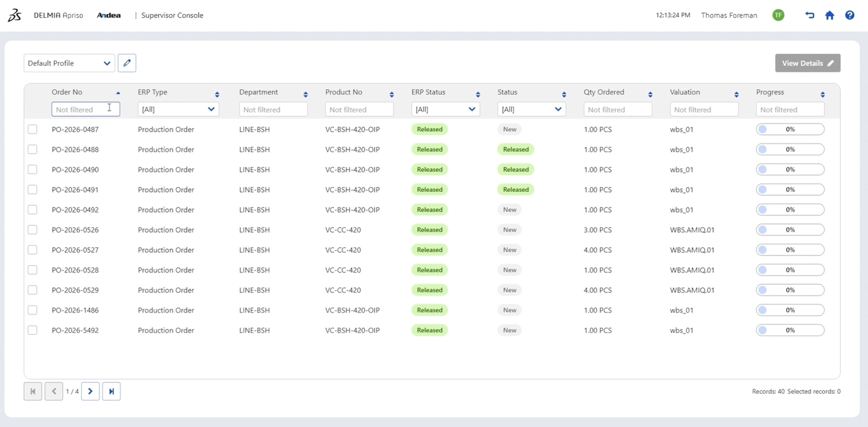
Task: Click the Order No column header
Action: pyautogui.click(x=67, y=92)
